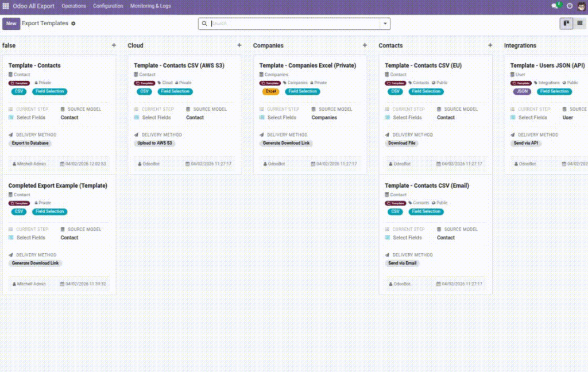Click the Cloud column header
This screenshot has height=372, width=588.
(x=136, y=45)
